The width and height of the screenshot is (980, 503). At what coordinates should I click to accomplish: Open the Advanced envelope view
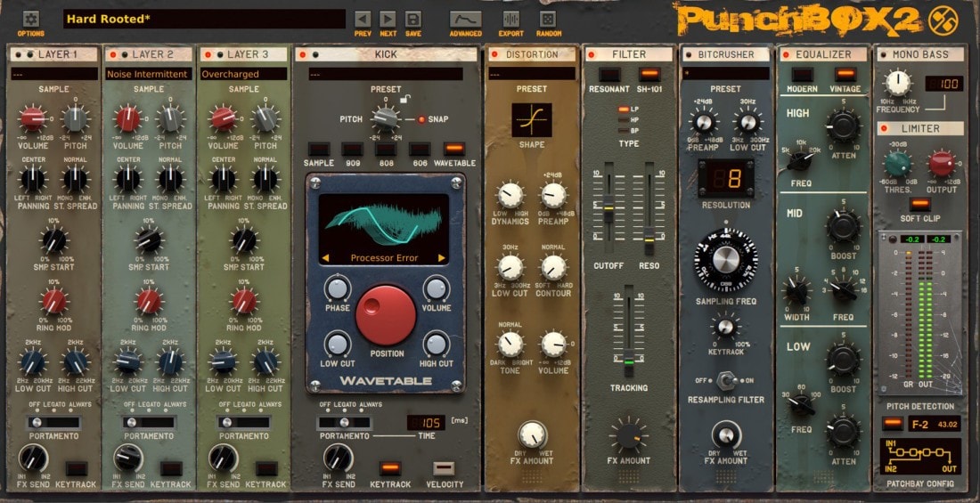pos(466,19)
